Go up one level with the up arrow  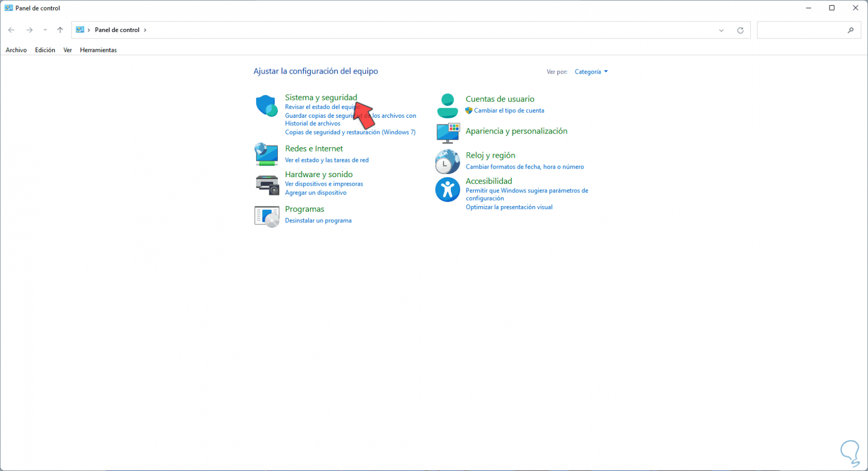[x=60, y=30]
